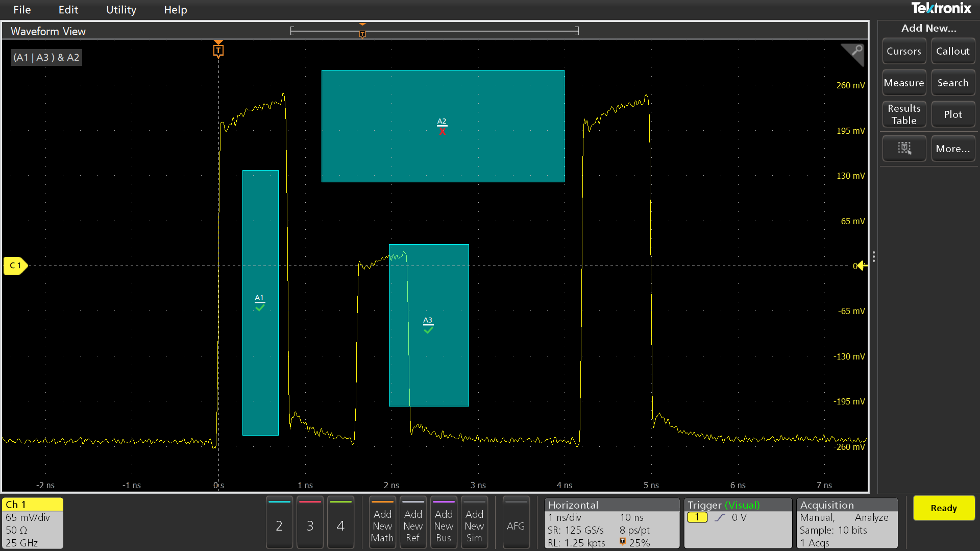
Task: Open the Acquisition settings badge
Action: (x=847, y=523)
